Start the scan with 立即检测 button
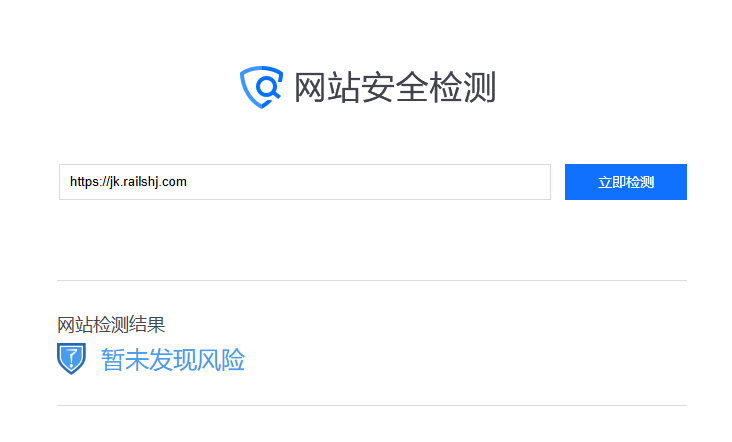This screenshot has height=442, width=732. pyautogui.click(x=626, y=182)
